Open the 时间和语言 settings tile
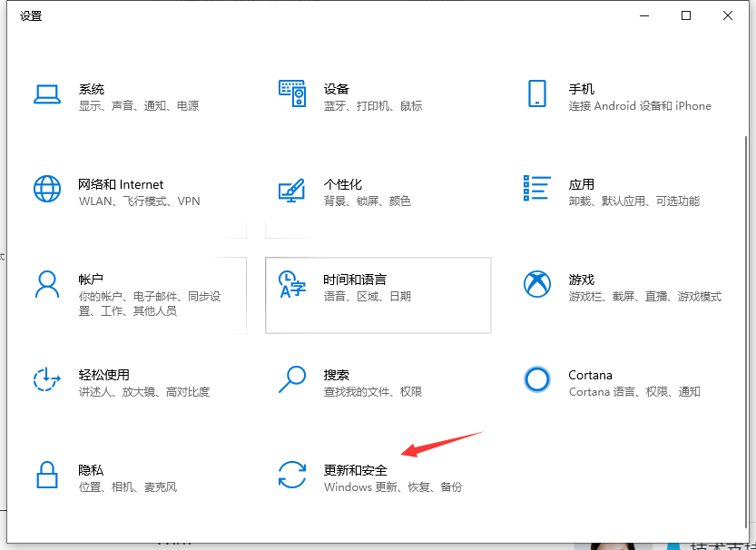Viewport: 756px width, 550px height. click(378, 295)
